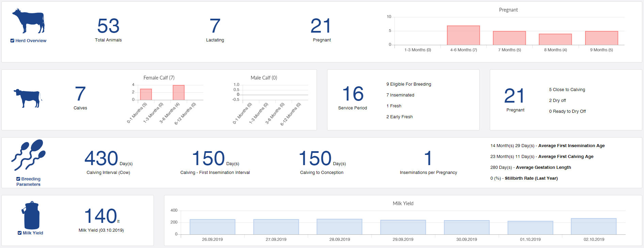Click the 1-3 Months (0) axis label in Pregnant chart

click(418, 50)
